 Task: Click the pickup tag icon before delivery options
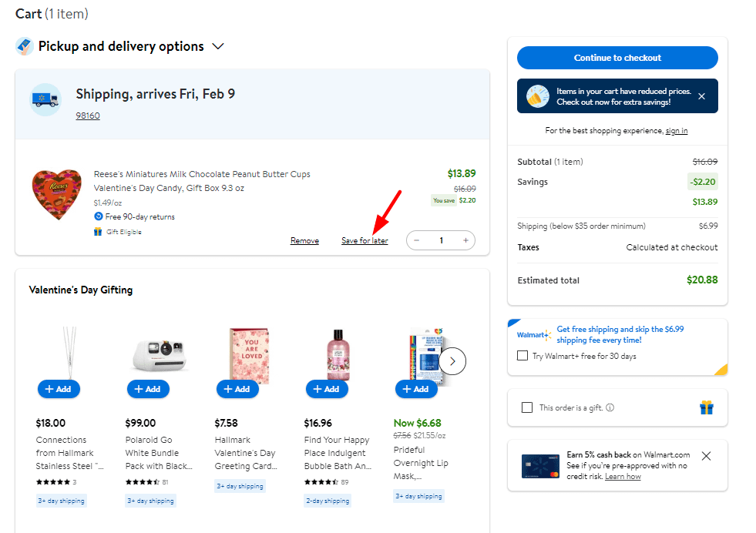[x=23, y=46]
